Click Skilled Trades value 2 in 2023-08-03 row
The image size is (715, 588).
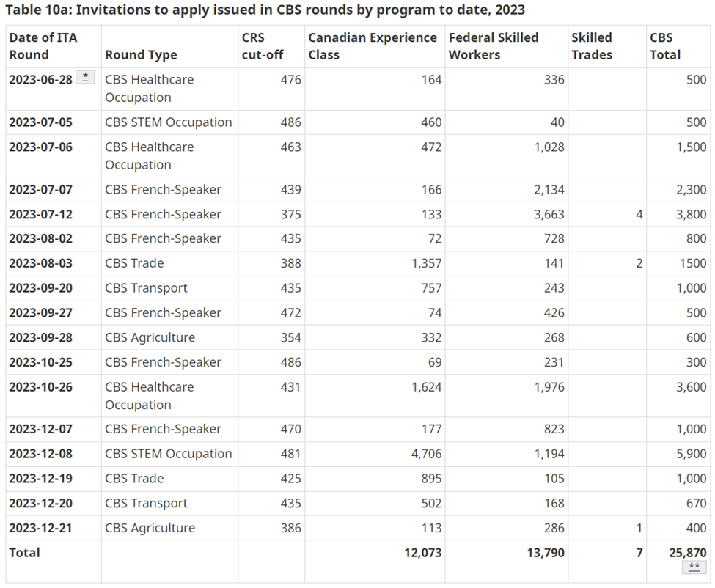coord(639,263)
